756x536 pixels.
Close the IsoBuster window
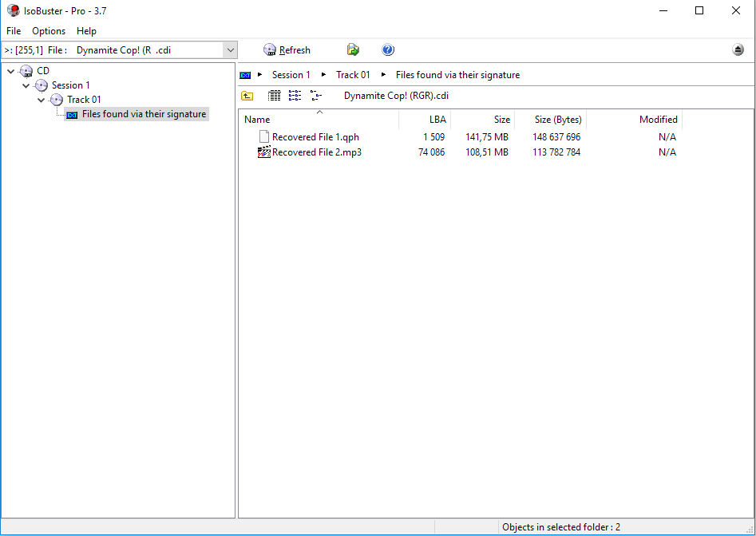[736, 10]
